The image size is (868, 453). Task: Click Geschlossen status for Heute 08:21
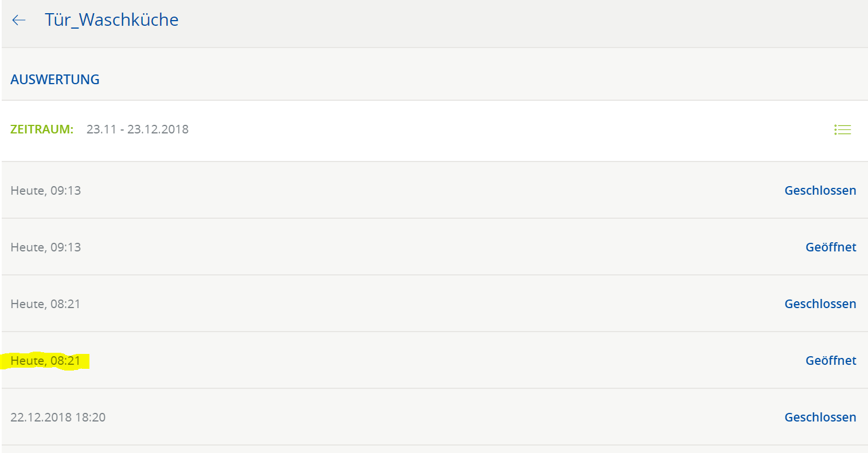(820, 304)
